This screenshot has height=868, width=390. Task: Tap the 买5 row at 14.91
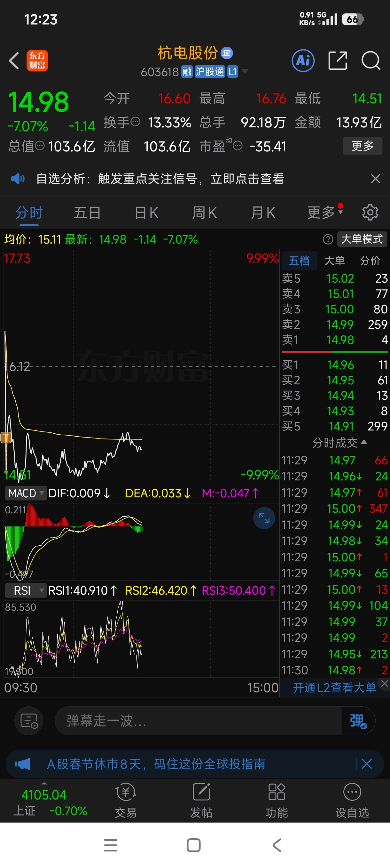pos(335,426)
